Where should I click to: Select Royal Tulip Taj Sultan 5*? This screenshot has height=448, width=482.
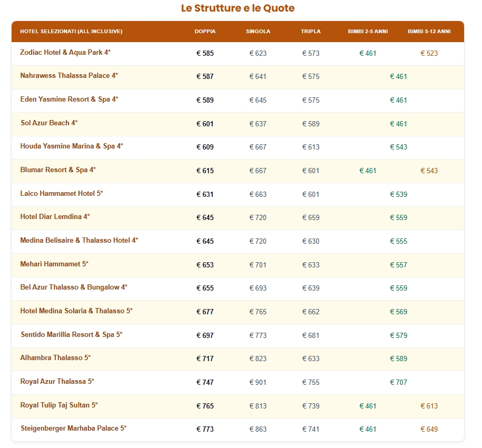click(x=59, y=405)
